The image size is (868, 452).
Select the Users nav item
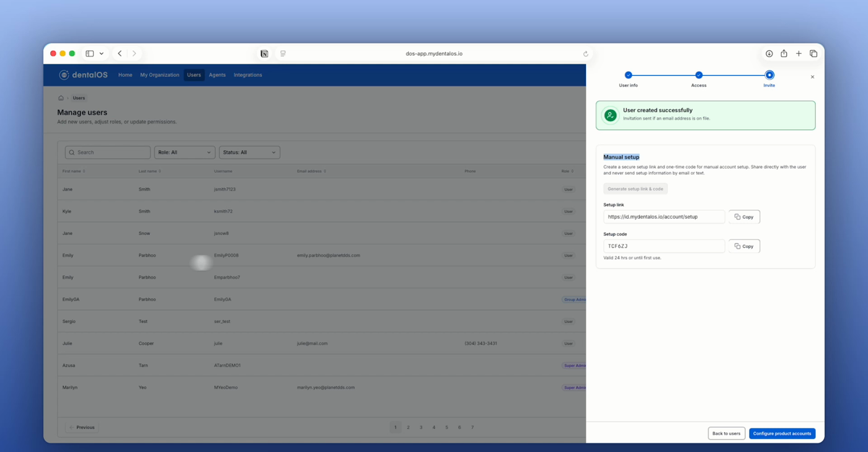pos(194,75)
